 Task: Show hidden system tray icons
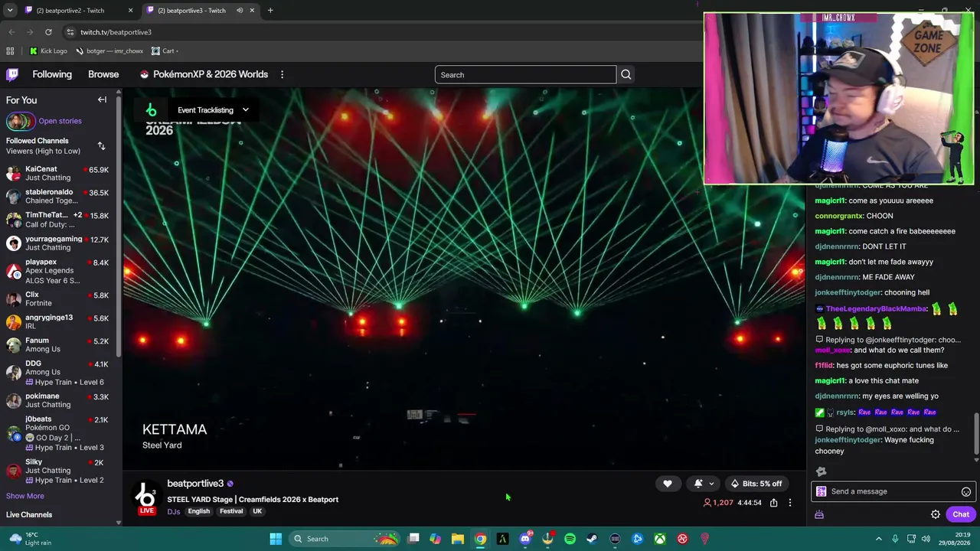[878, 539]
